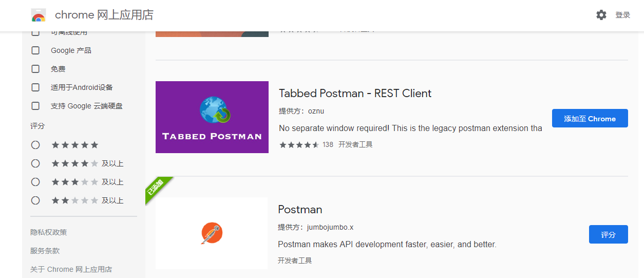Click the Chrome Web Store logo icon
Screen dimensions: 644x278
click(x=39, y=15)
